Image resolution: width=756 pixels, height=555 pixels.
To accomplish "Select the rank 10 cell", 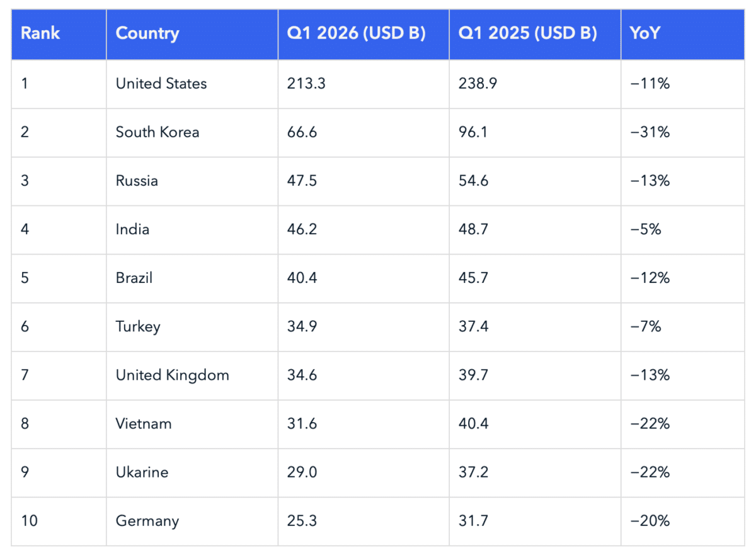I will click(29, 521).
